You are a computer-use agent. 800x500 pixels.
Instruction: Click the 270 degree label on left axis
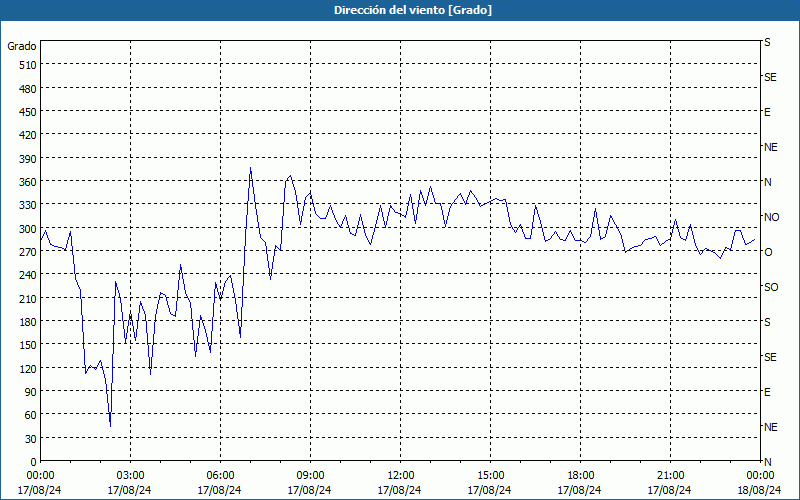26,252
